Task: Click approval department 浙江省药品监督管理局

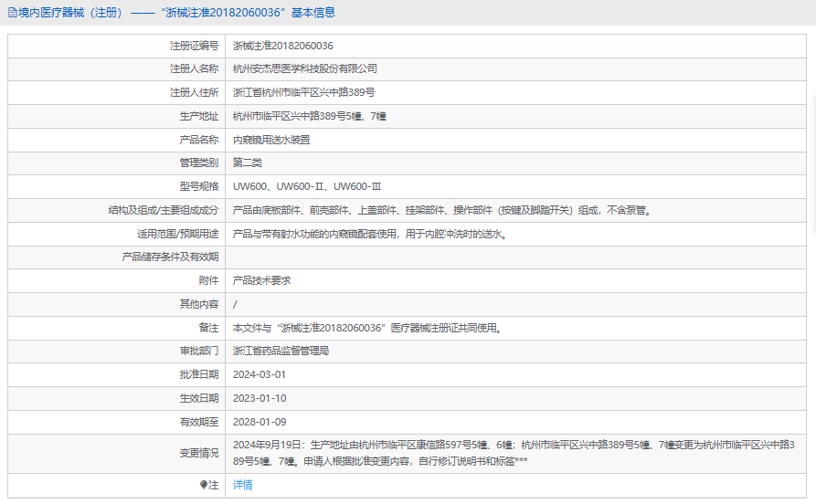Action: pos(281,352)
